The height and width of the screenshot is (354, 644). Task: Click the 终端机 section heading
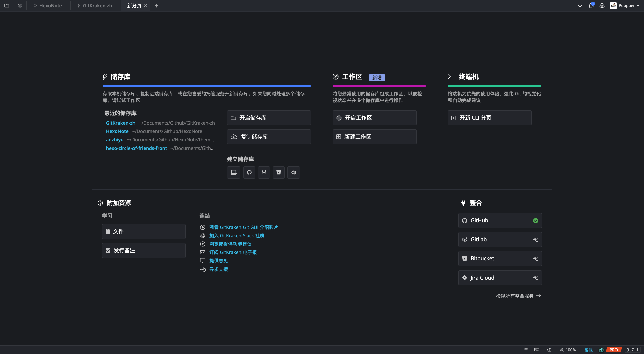469,77
